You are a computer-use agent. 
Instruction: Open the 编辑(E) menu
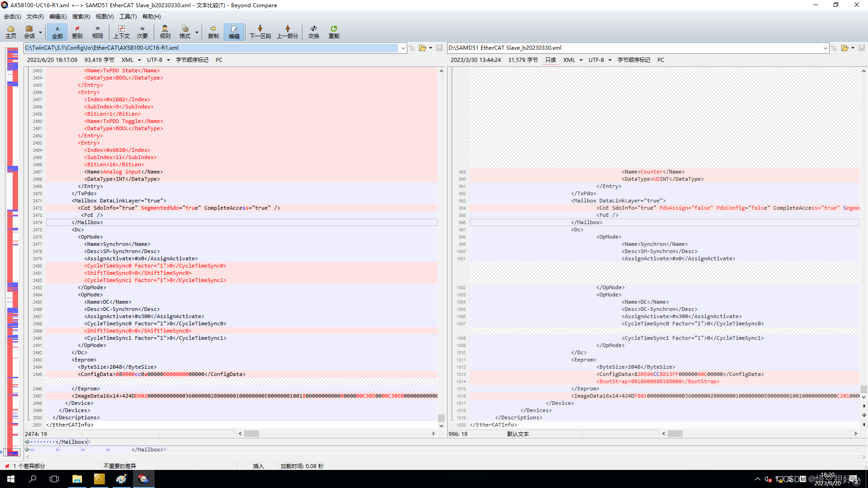coord(58,17)
